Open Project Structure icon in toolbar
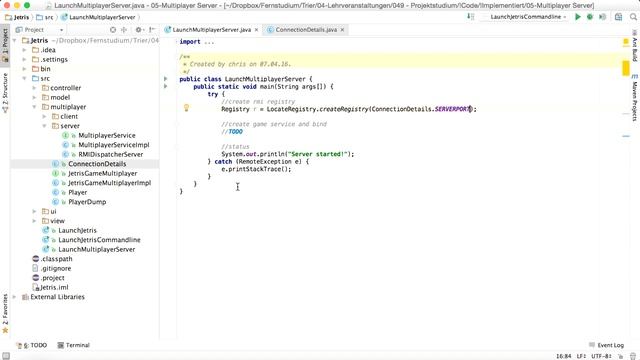Screen dimensions: 640x360 [x=618, y=17]
